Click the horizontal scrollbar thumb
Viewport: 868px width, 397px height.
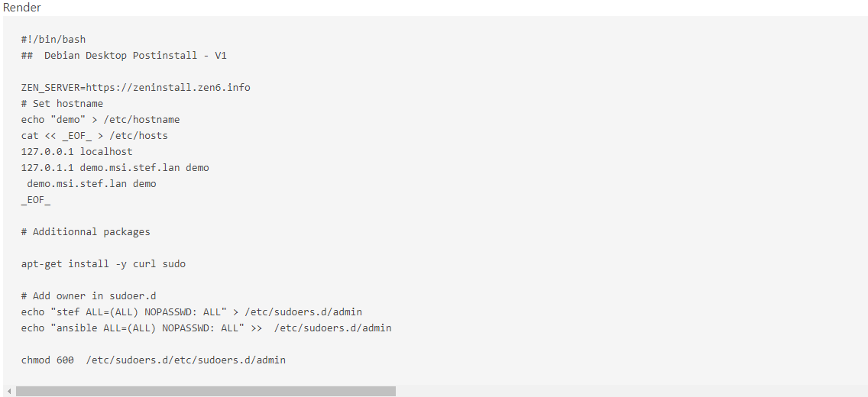(x=206, y=392)
